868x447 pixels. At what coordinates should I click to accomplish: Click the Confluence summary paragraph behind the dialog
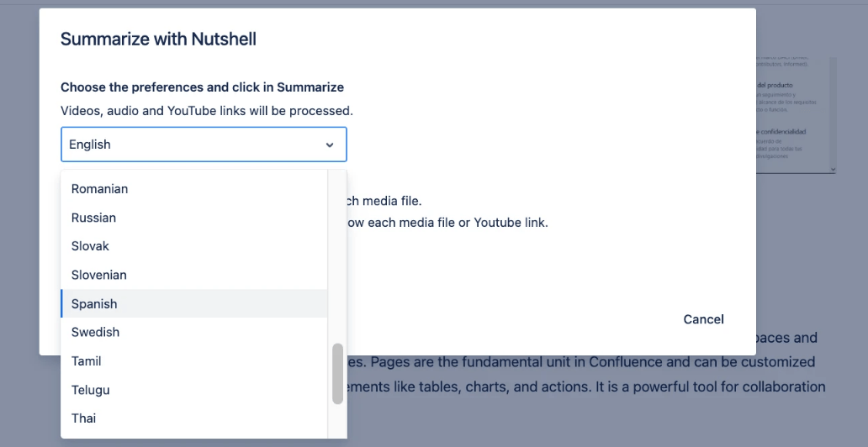point(589,363)
